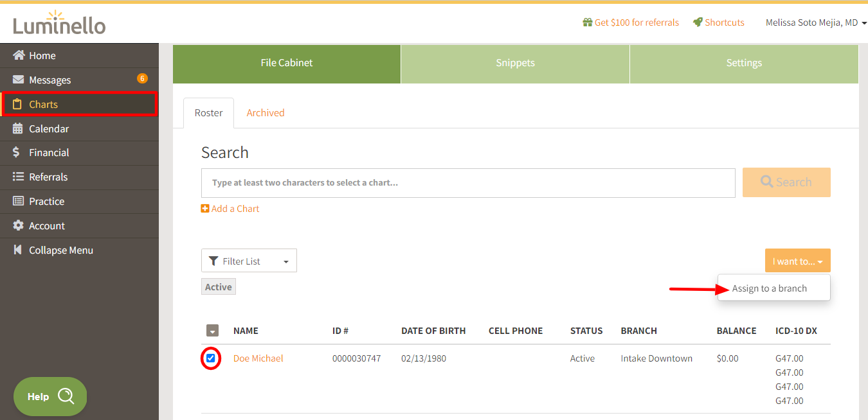Open Calendar from the sidebar
The image size is (868, 420).
coord(79,128)
